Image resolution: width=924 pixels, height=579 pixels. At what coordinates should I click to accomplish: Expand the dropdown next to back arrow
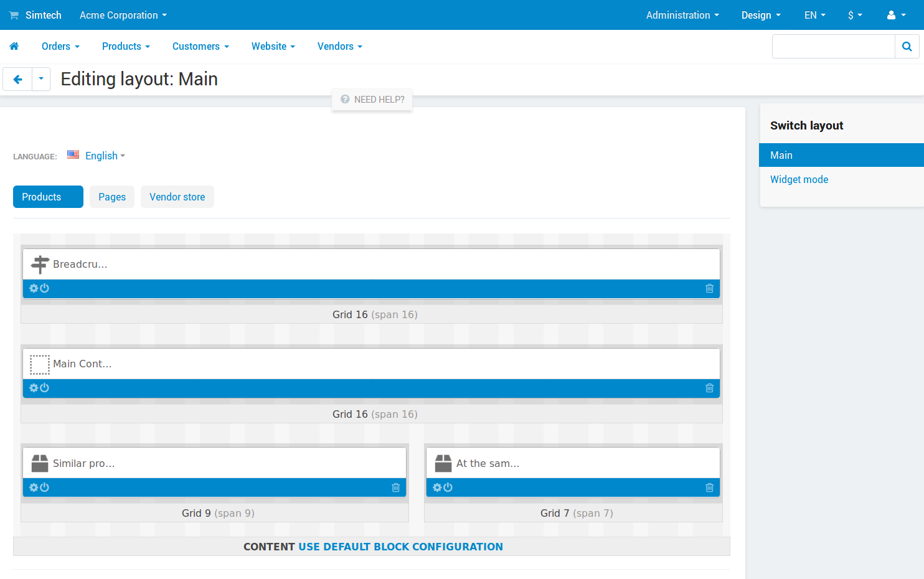[x=41, y=79]
